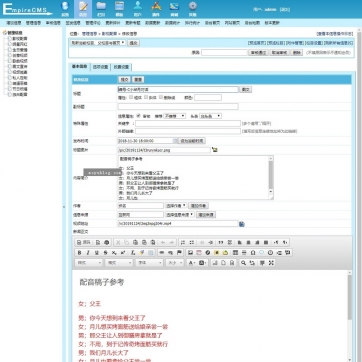The height and width of the screenshot is (362, 362).
Task: Apply Strikethrough in the editor toolbar
Action: [x=106, y=253]
